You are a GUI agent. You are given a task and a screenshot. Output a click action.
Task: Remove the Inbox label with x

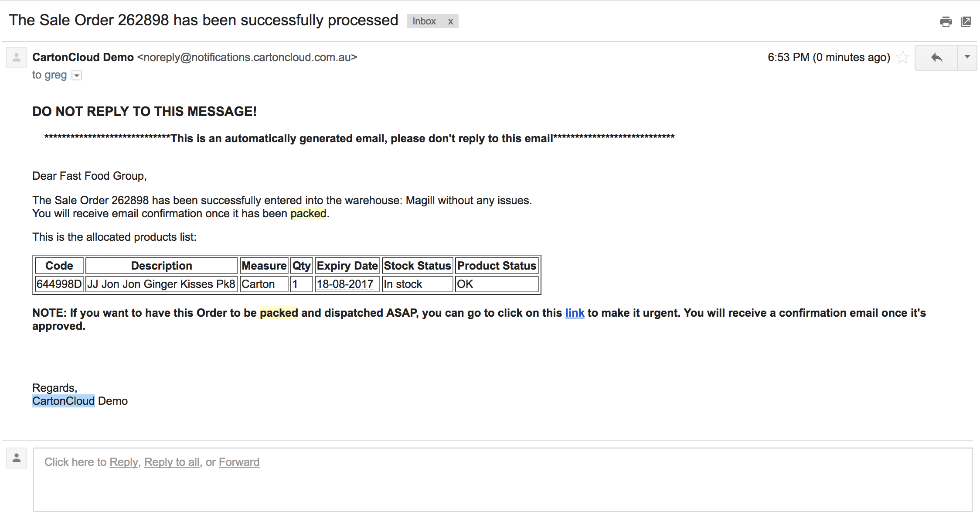click(x=451, y=21)
